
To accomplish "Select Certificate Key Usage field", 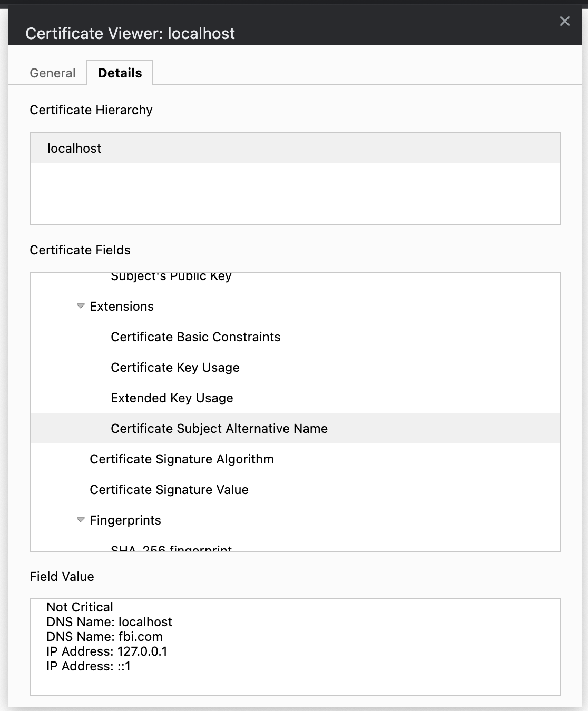I will pyautogui.click(x=175, y=367).
